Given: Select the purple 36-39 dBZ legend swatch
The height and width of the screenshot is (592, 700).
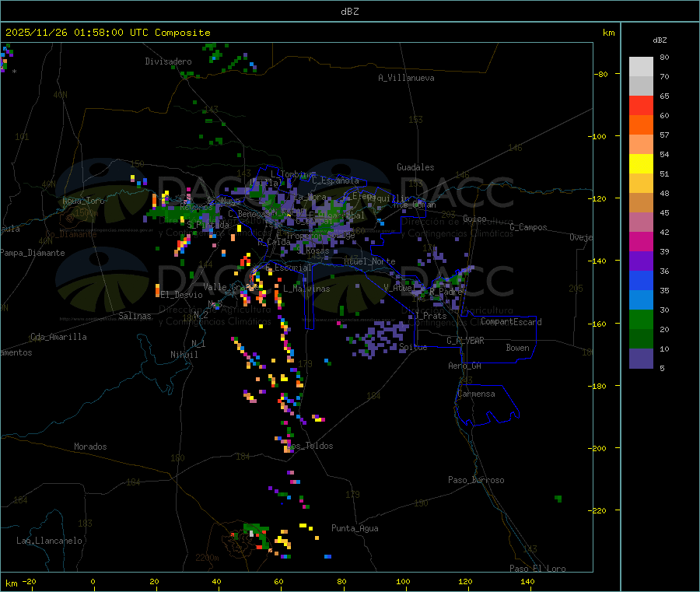Looking at the screenshot, I should 641,261.
